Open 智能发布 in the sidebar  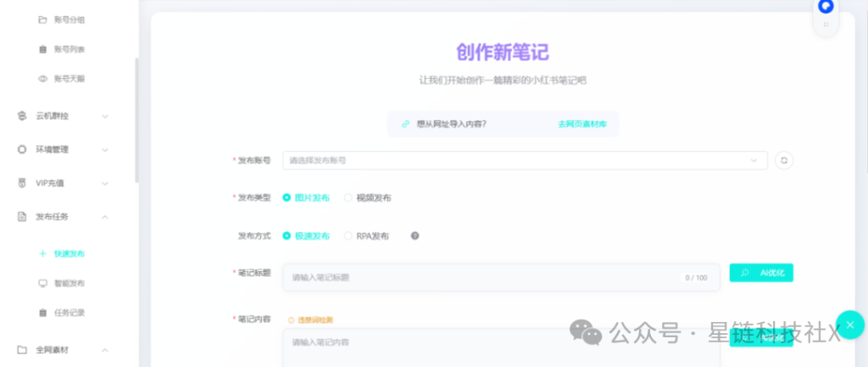(70, 283)
